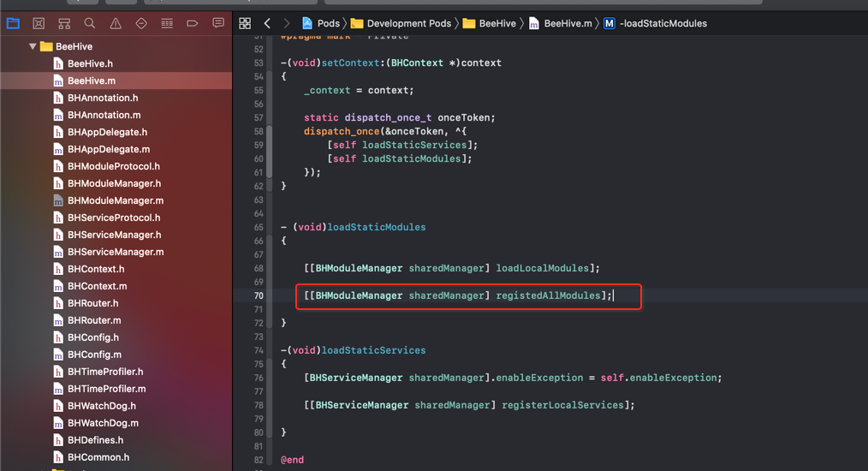Click the BeeHive folder breadcrumb
Screen dimensions: 868x471
point(490,23)
